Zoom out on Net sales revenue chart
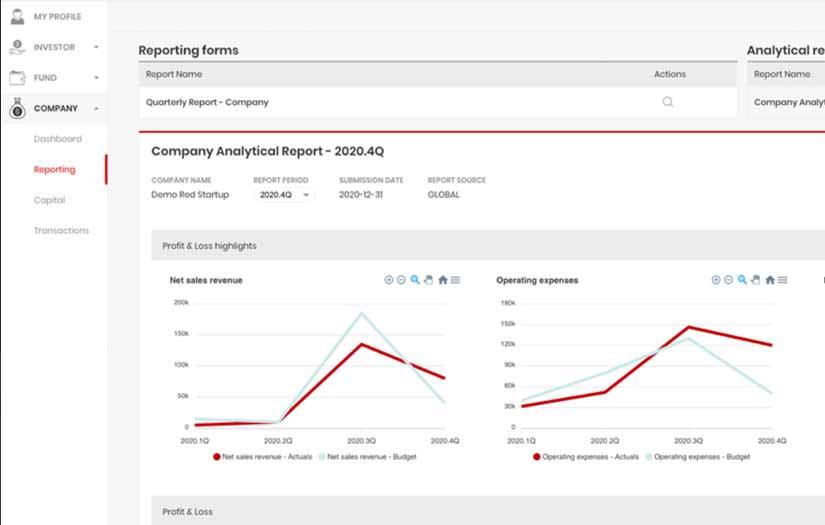 [401, 280]
